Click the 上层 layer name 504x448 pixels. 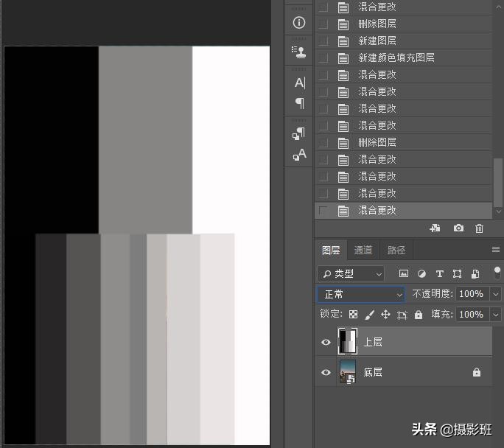coord(373,342)
